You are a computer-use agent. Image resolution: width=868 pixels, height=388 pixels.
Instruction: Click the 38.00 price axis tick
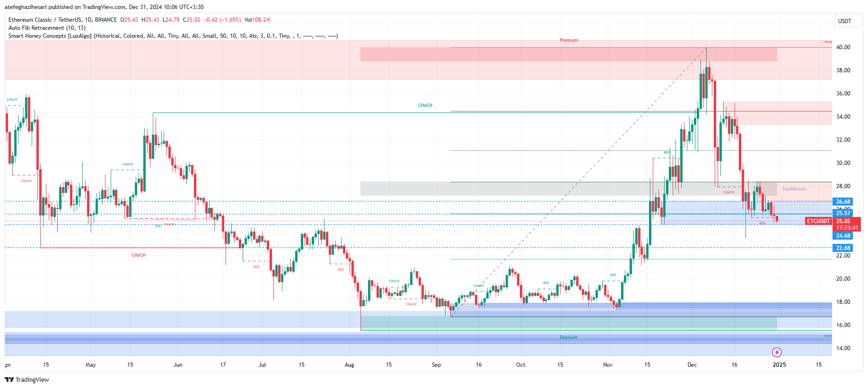click(843, 70)
